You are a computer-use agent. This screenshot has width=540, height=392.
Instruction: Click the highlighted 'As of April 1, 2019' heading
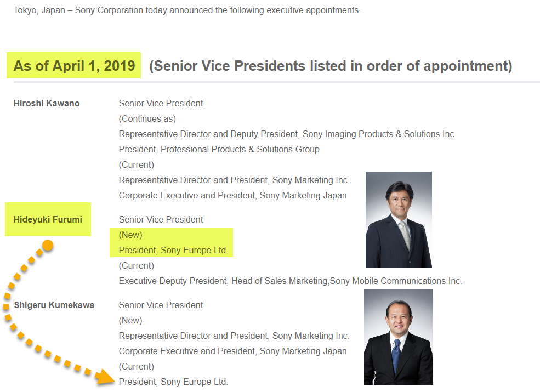click(x=74, y=66)
